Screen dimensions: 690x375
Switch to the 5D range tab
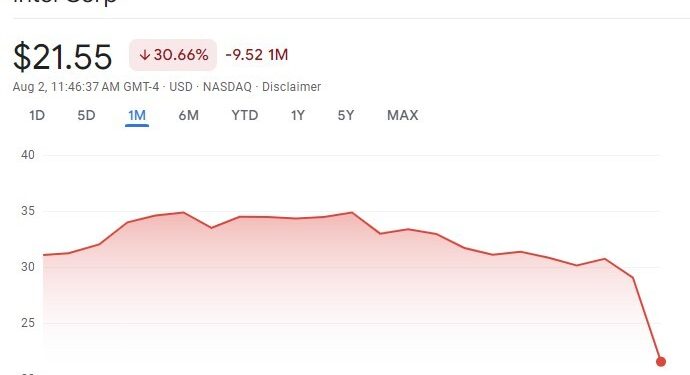coord(86,115)
